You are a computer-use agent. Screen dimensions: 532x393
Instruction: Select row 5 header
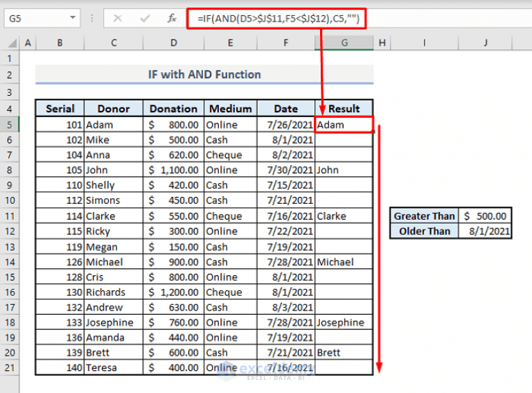[x=10, y=125]
